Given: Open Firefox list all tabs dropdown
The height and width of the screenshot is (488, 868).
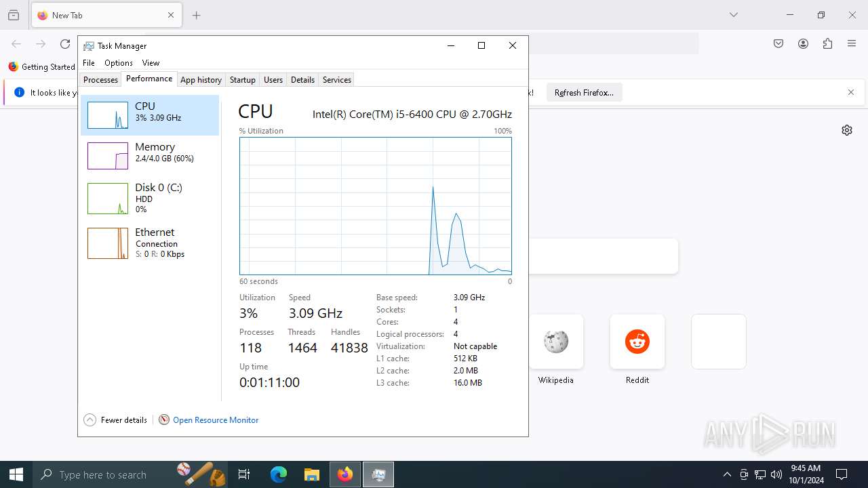Looking at the screenshot, I should (734, 15).
